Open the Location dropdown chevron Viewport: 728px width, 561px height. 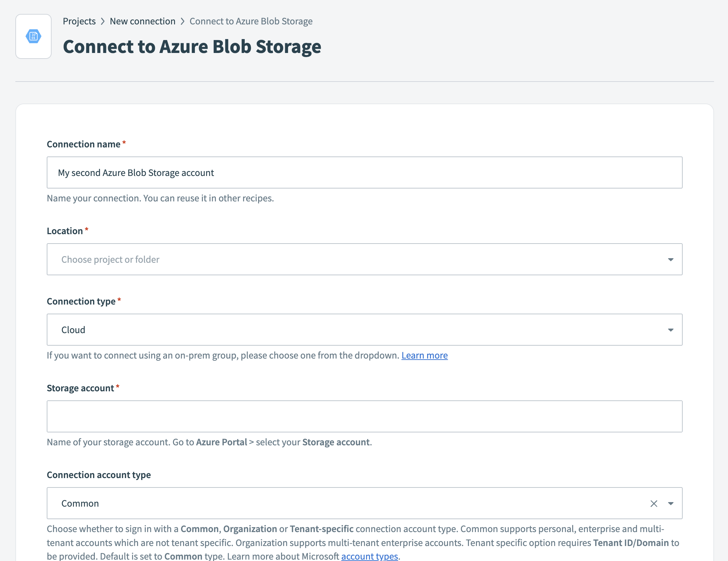click(x=670, y=259)
